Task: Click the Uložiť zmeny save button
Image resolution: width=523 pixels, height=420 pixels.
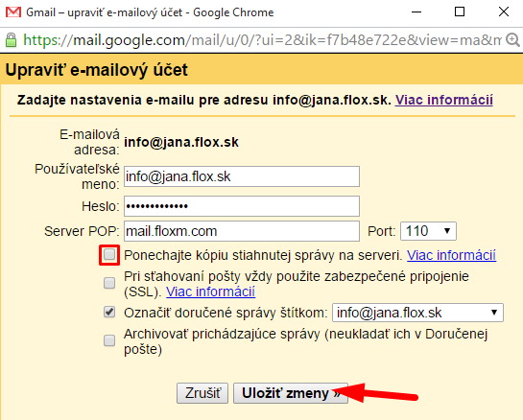Action: pos(291,393)
